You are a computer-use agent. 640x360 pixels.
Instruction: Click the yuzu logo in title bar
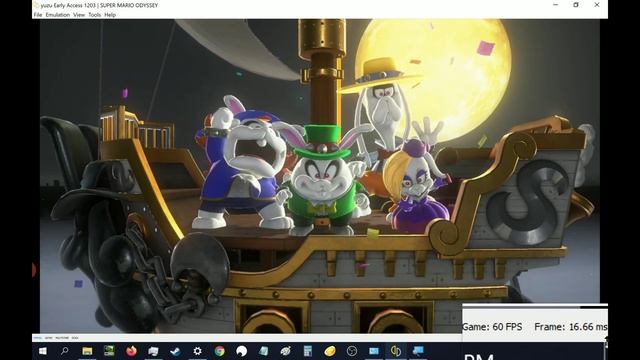[36, 5]
